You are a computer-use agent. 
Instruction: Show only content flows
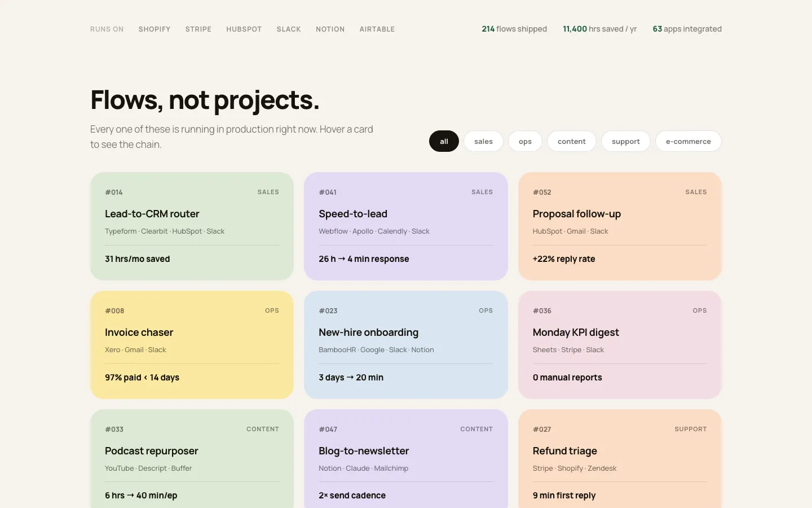(572, 141)
